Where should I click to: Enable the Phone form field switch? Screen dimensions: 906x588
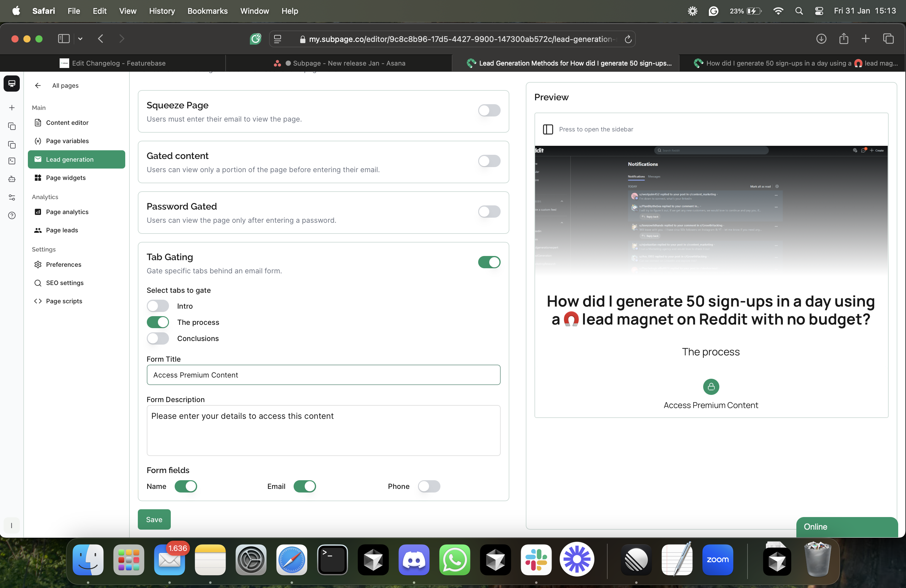pos(429,486)
